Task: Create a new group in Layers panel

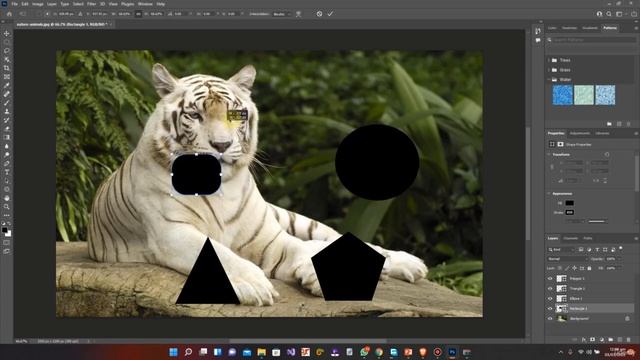Action: coord(611,340)
